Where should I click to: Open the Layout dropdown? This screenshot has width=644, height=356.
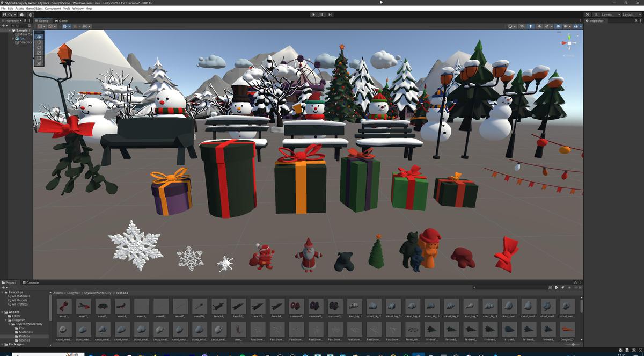pos(632,14)
